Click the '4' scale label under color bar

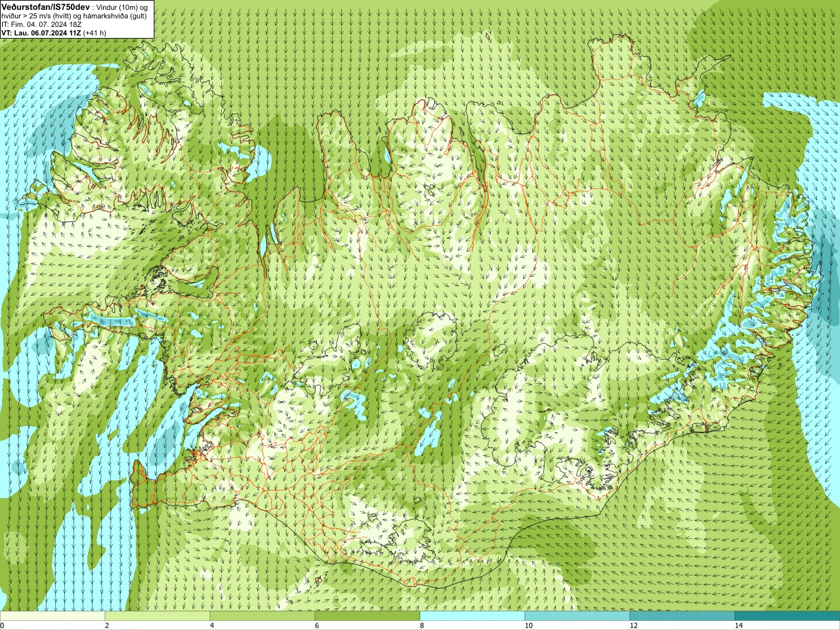click(x=212, y=625)
